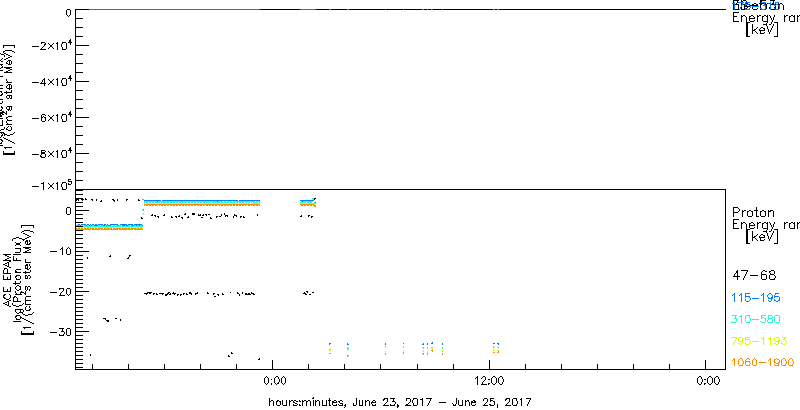Click the Proton legend heading
Viewport: 800px width, 410px height.
tap(754, 212)
